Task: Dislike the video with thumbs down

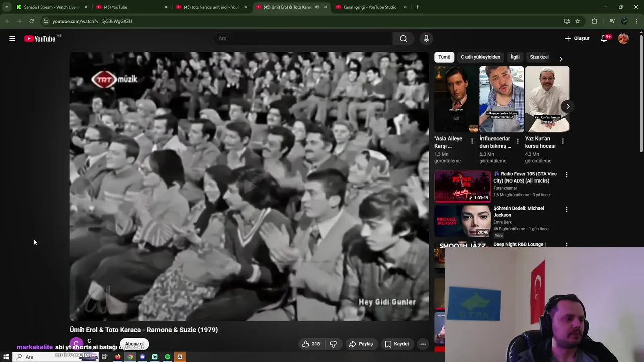Action: (333, 344)
